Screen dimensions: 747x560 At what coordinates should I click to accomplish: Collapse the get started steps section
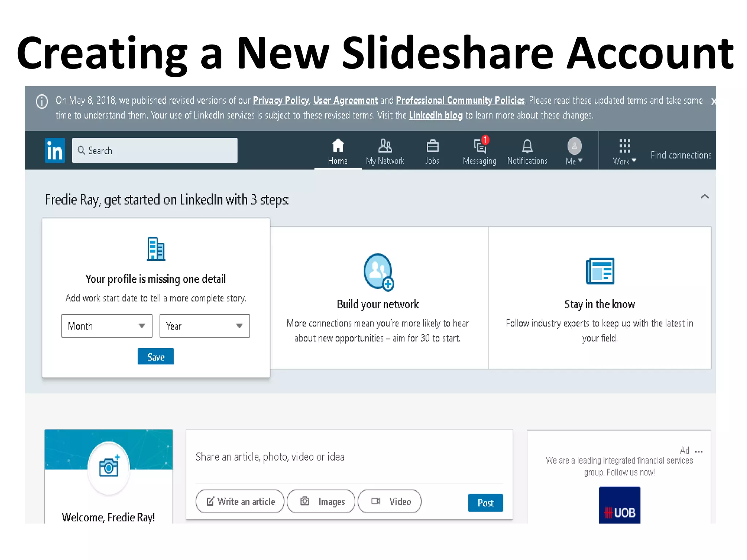pyautogui.click(x=705, y=197)
